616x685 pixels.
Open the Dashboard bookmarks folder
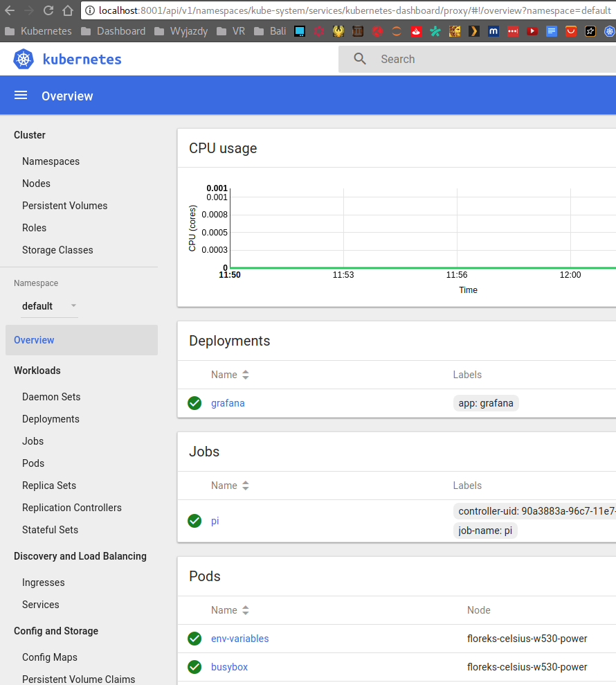(x=114, y=31)
